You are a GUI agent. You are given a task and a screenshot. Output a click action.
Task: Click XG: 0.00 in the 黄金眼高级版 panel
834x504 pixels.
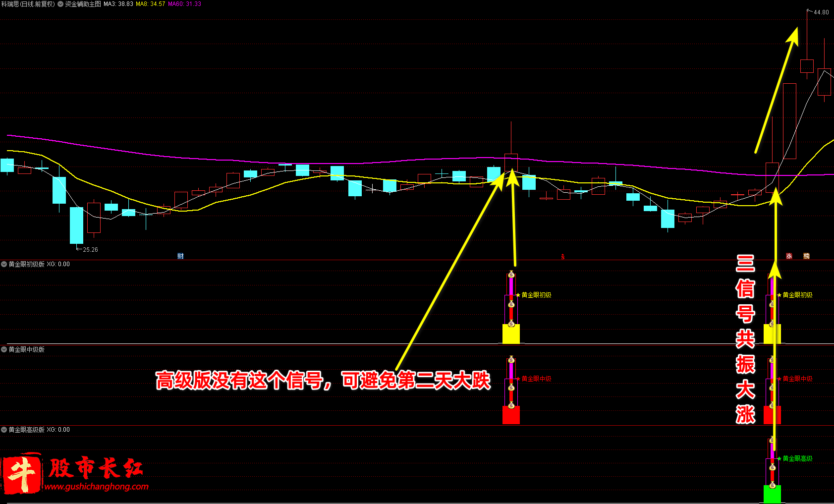pyautogui.click(x=58, y=430)
